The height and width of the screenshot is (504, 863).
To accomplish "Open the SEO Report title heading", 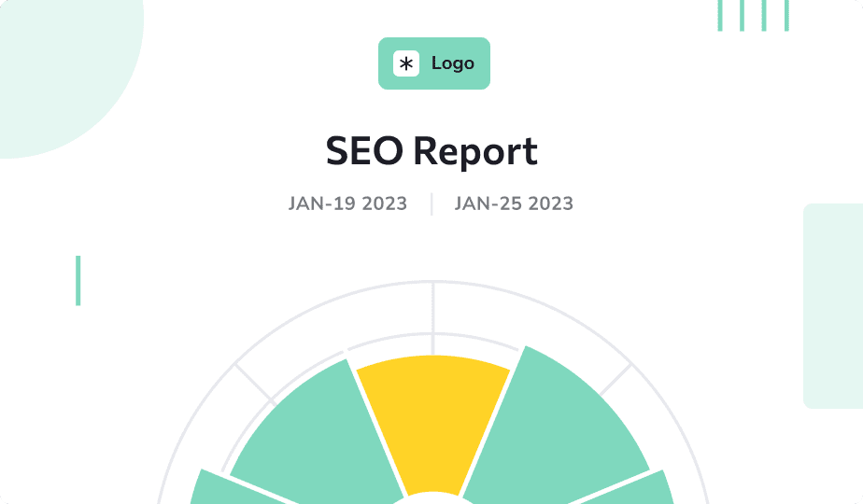I will (431, 151).
